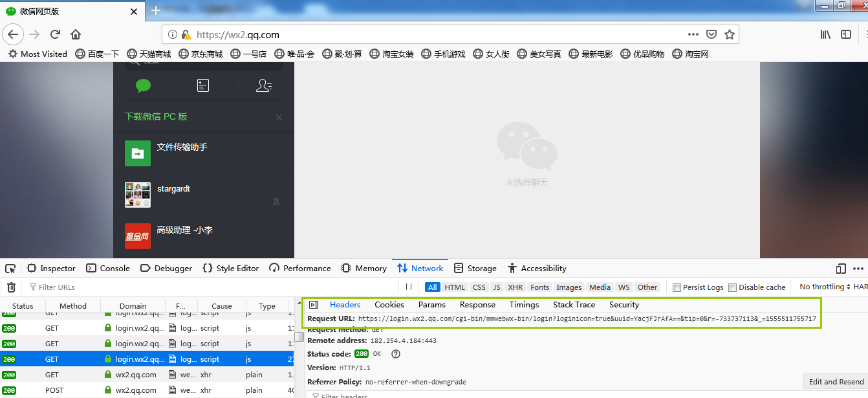Toggle the browser sidebar icon
The height and width of the screenshot is (398, 868).
pyautogui.click(x=846, y=34)
